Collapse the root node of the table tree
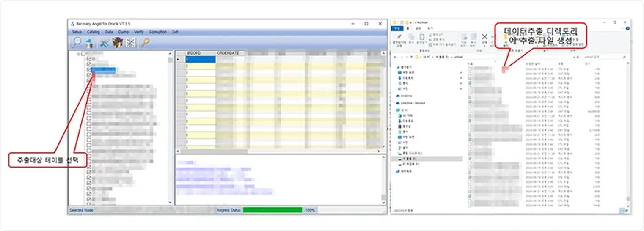644x231 pixels. click(79, 54)
